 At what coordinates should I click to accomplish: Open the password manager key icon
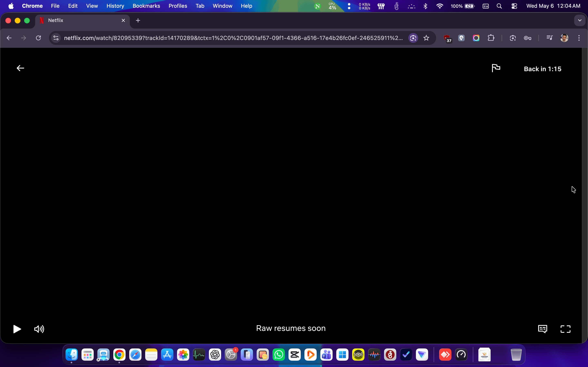click(527, 38)
